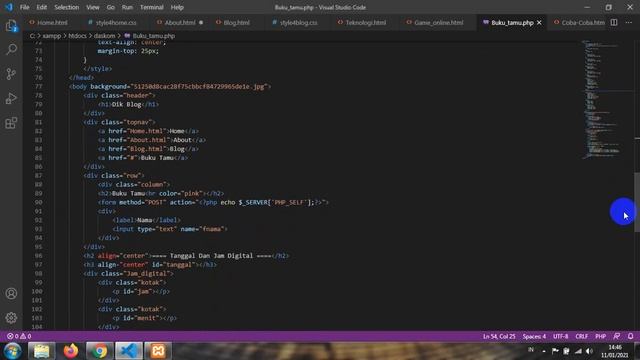Launch Firefox from the taskbar
Screen dimensions: 640x360
coord(71,351)
